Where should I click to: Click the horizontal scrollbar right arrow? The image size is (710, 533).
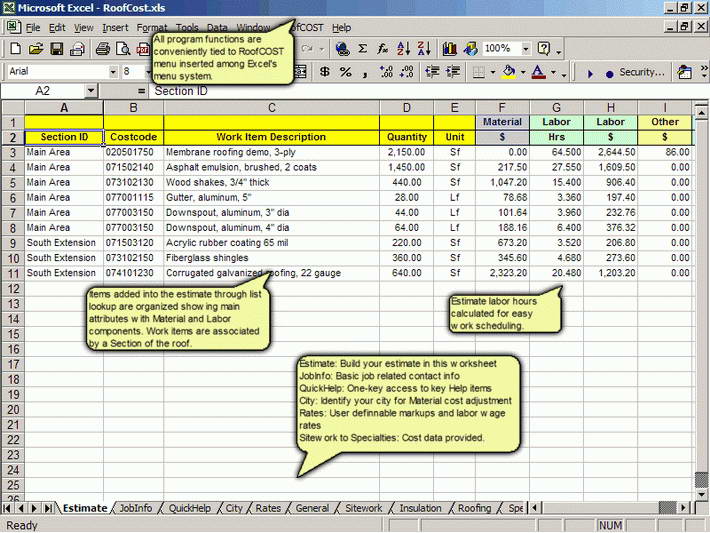click(683, 508)
